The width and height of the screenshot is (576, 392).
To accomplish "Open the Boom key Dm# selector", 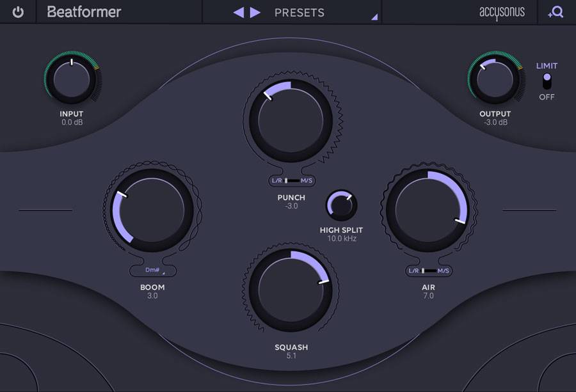I will (x=153, y=270).
